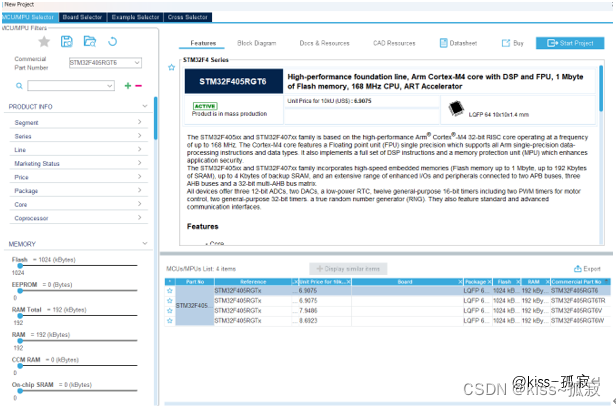
Task: Switch to Cross Selector tab
Action: pyautogui.click(x=187, y=17)
